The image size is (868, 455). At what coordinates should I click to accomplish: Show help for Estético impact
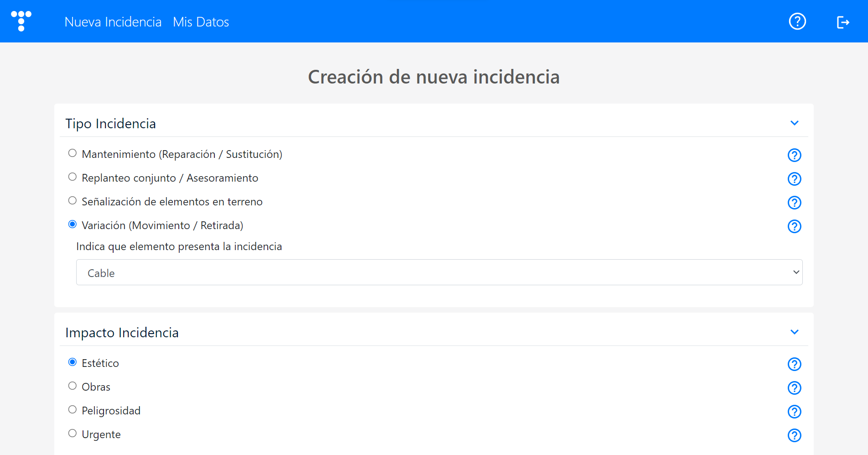(x=794, y=364)
